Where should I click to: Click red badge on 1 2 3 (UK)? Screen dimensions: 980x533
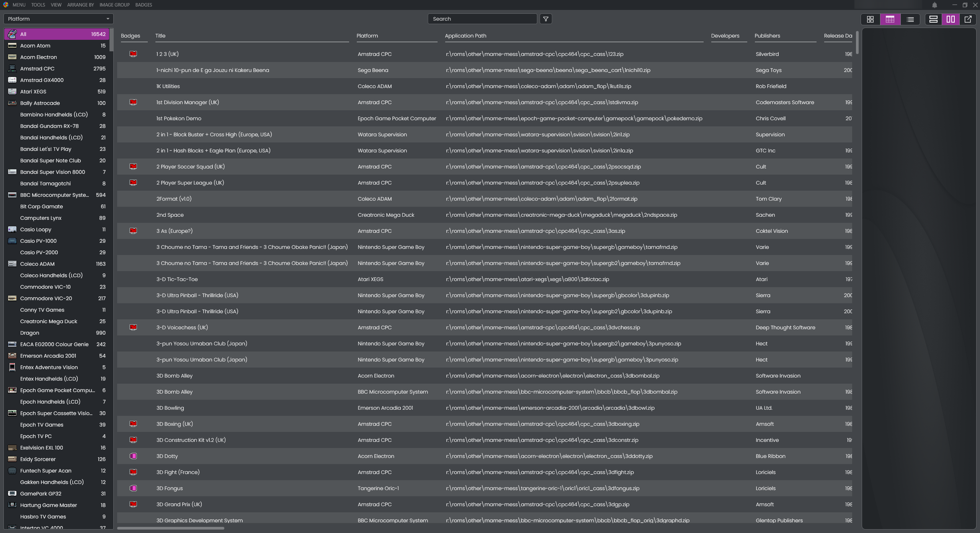[x=133, y=54]
